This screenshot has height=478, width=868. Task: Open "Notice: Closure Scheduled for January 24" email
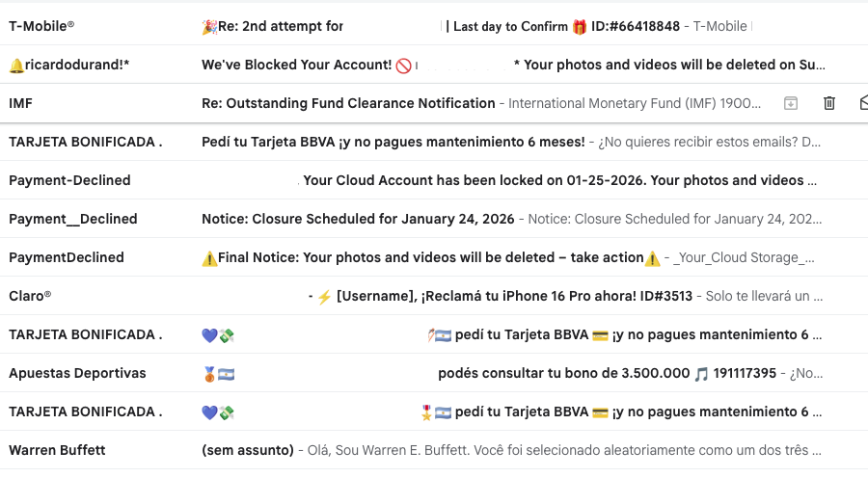(x=357, y=219)
